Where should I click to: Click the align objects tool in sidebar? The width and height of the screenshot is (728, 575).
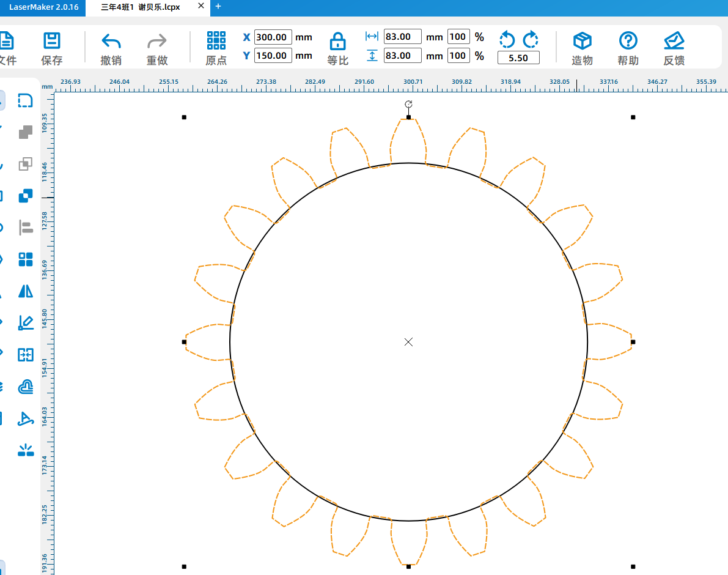pos(26,228)
